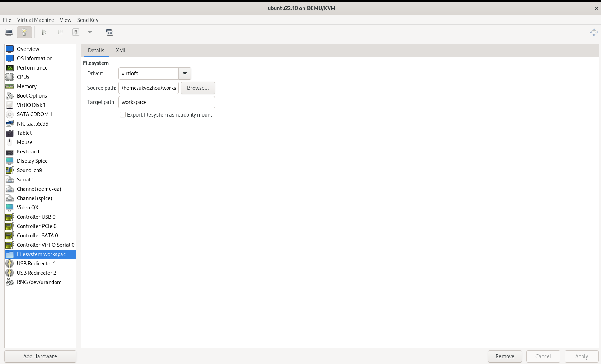This screenshot has width=601, height=364.
Task: Click the shut down VM icon
Action: coord(76,33)
